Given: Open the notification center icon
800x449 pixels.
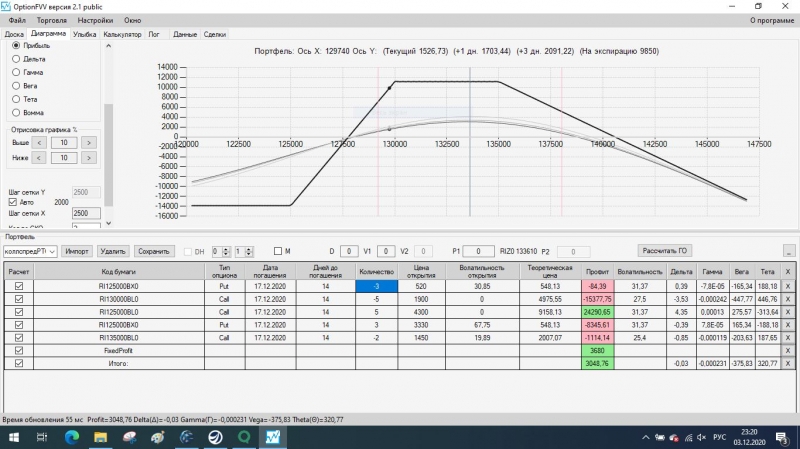Looking at the screenshot, I should [782, 438].
